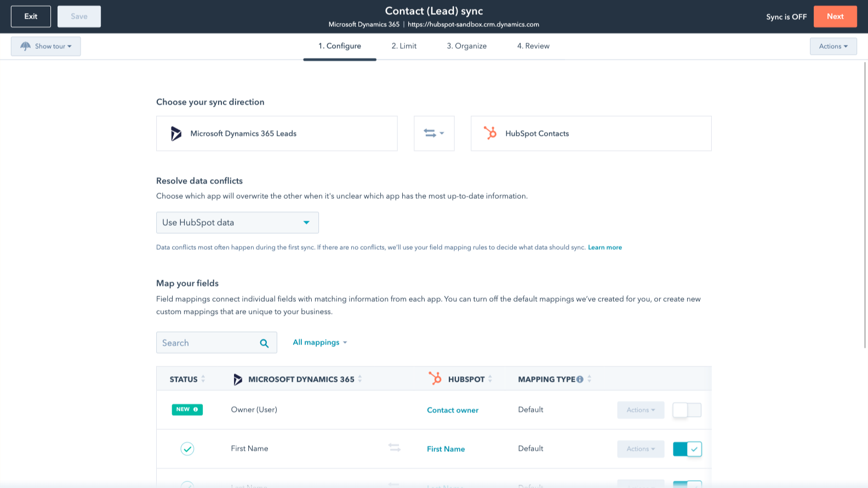The height and width of the screenshot is (488, 868).
Task: Select the HubSpot Contacts box
Action: coord(591,133)
